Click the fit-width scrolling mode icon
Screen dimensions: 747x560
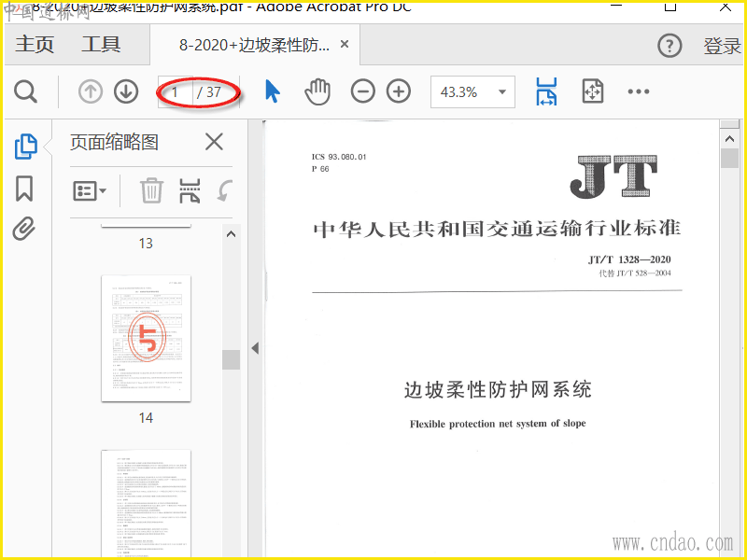546,91
